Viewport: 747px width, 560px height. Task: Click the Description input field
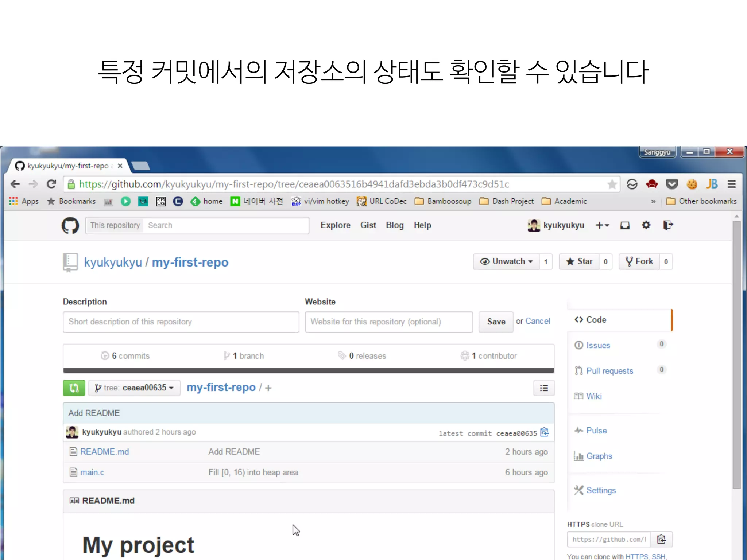[x=181, y=322]
